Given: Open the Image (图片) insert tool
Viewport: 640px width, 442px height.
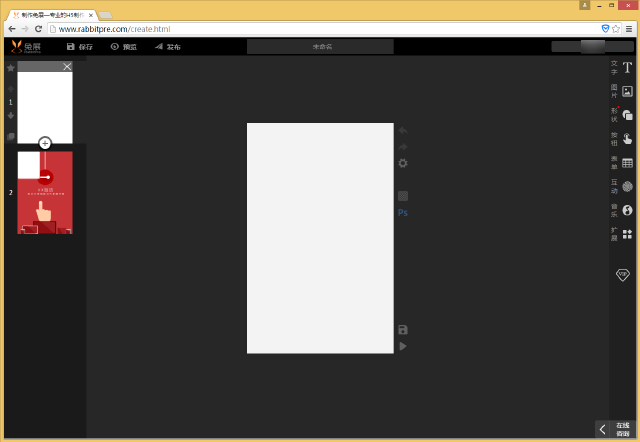Looking at the screenshot, I should point(627,91).
